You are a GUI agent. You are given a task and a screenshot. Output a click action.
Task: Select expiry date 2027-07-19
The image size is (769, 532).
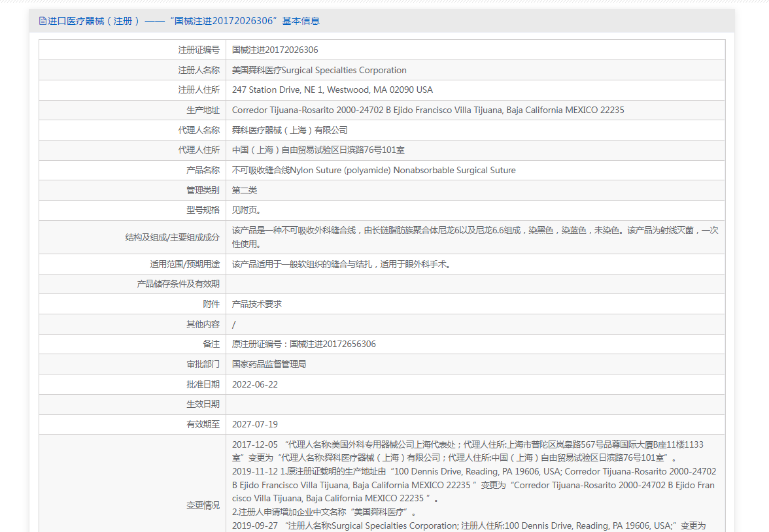point(255,424)
